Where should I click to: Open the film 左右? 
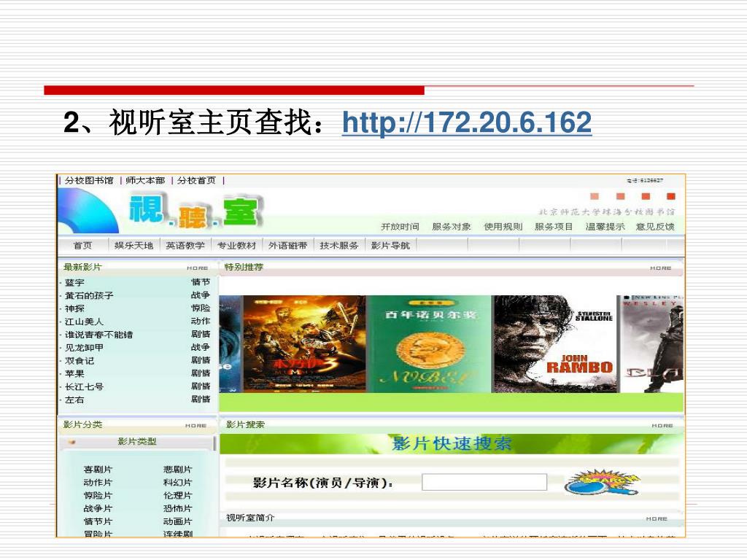tap(74, 400)
